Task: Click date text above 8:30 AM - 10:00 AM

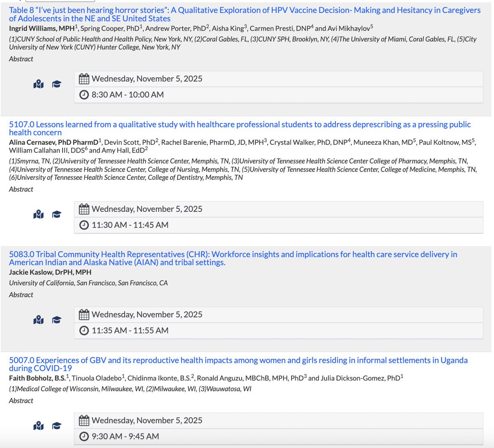Action: (147, 79)
